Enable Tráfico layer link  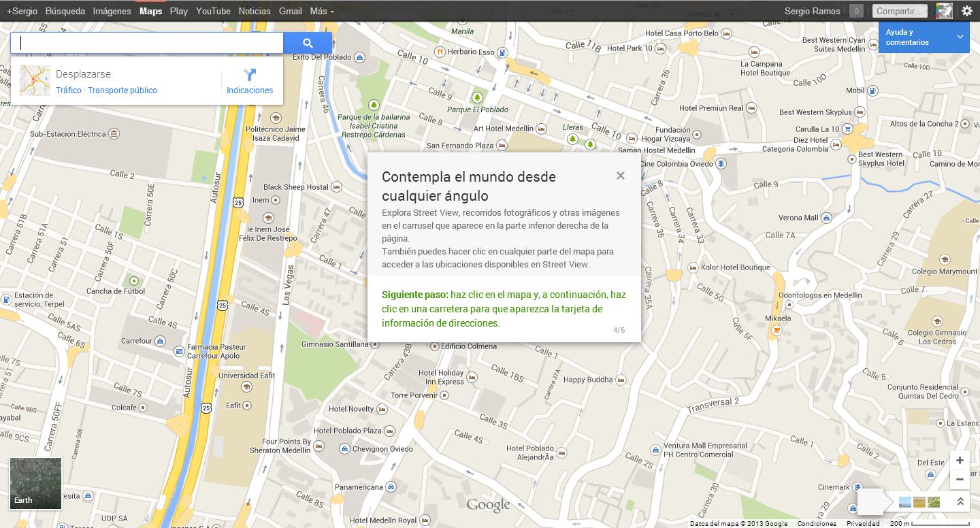click(69, 90)
